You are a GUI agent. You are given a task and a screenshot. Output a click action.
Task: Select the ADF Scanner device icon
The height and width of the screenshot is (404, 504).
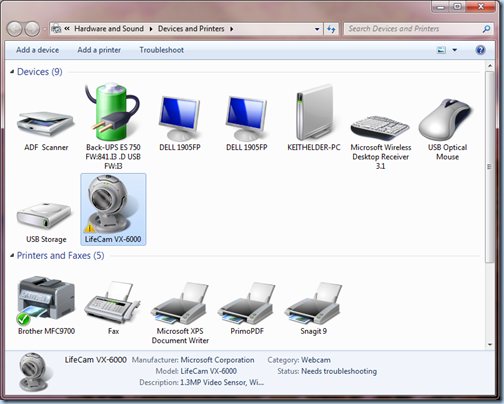[46, 124]
